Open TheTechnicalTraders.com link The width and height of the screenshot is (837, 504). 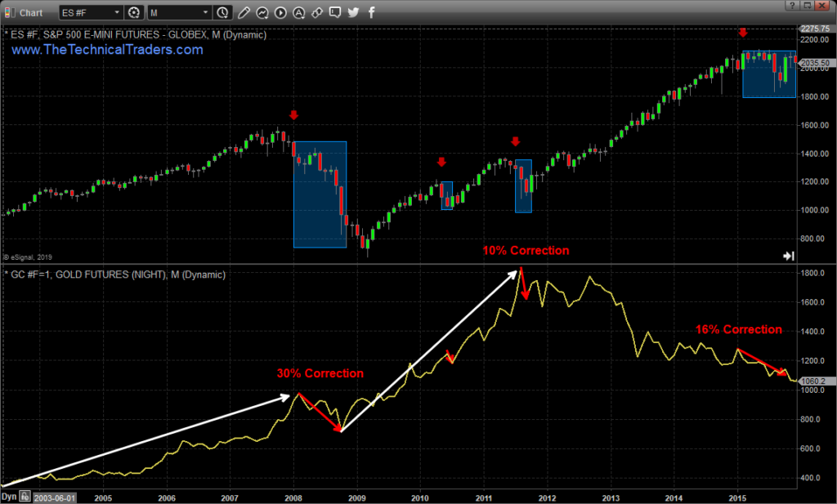pos(107,50)
